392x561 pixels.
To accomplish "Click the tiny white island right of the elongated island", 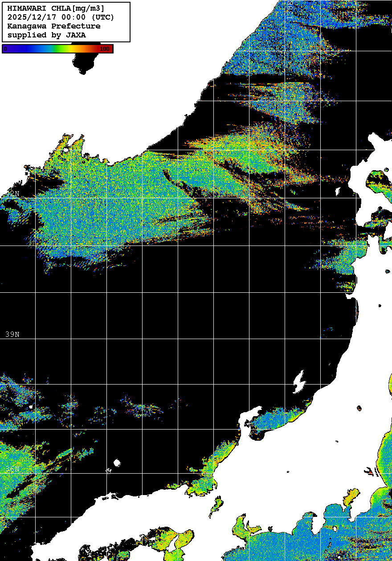I will point(359,407).
